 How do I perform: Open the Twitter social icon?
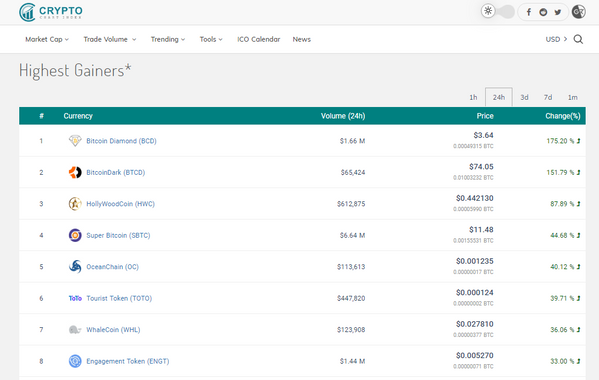pos(558,12)
